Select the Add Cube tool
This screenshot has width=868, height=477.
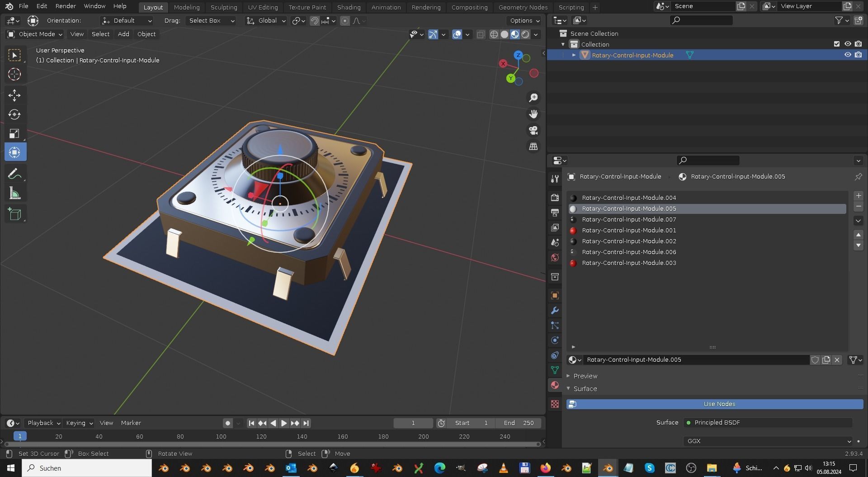[x=14, y=214]
